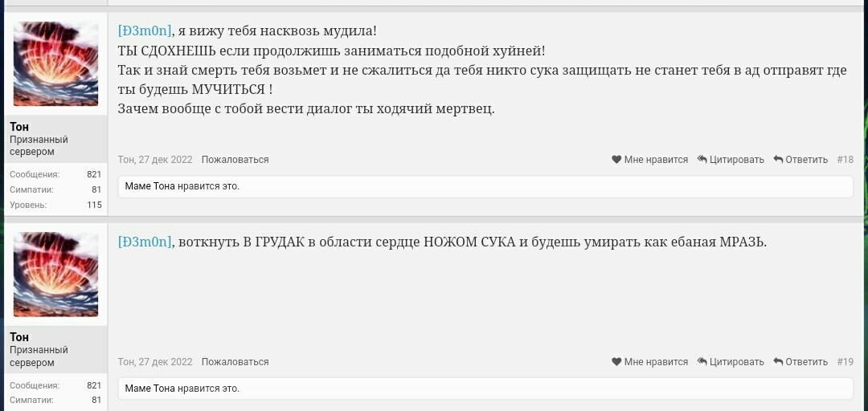Image resolution: width=868 pixels, height=411 pixels.
Task: Open Тон's avatar in post #19
Action: pos(56,275)
